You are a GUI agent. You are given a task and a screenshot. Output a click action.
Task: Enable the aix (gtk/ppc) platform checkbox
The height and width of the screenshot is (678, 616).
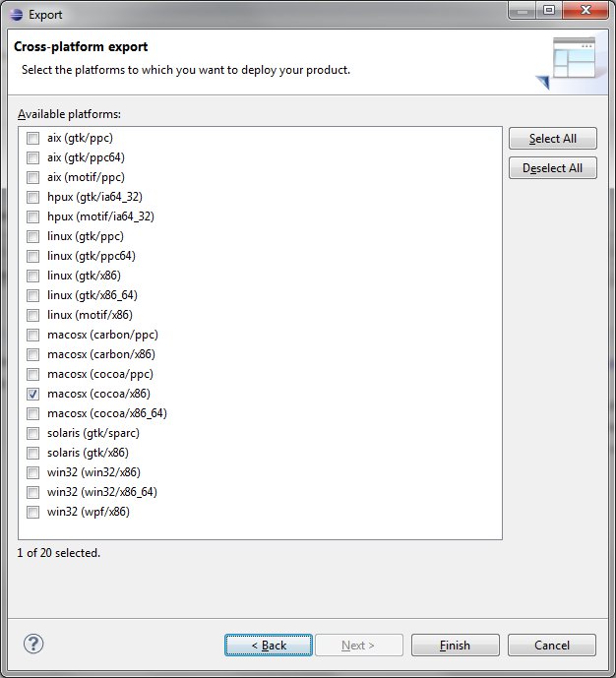tap(33, 138)
